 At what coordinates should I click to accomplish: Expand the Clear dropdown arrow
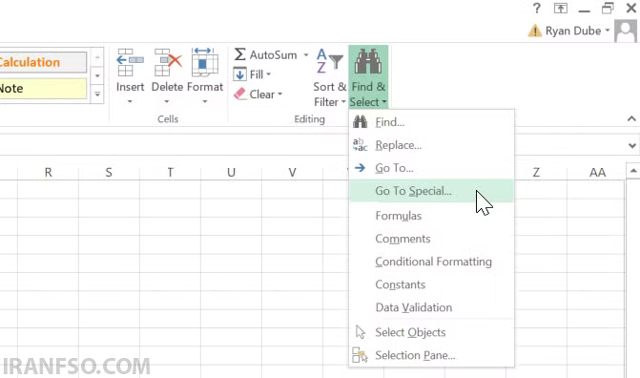280,94
